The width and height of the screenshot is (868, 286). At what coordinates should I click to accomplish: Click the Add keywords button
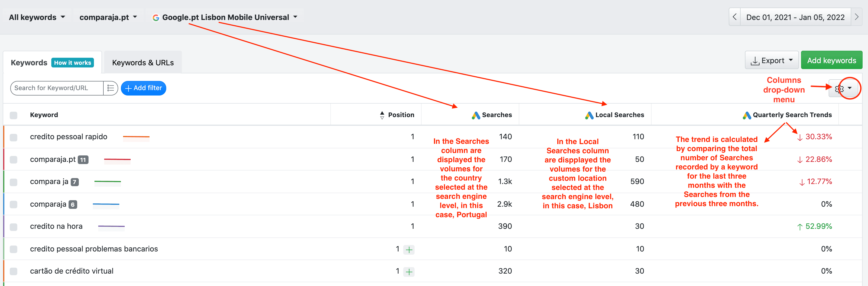(832, 60)
